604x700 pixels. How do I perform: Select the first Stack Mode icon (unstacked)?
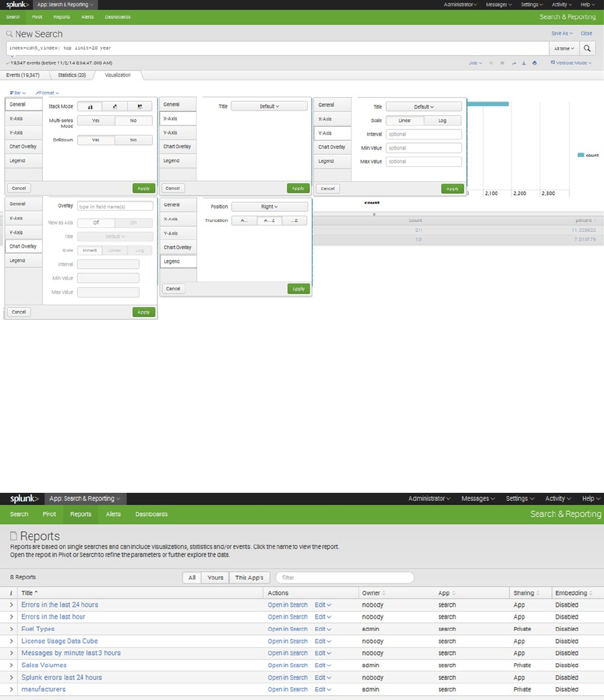pyautogui.click(x=90, y=107)
